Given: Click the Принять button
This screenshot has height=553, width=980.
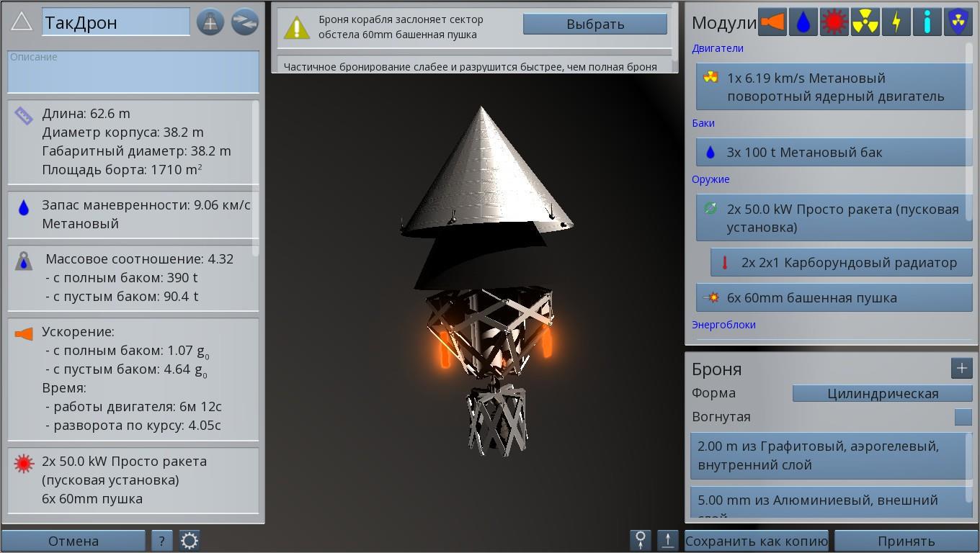Looking at the screenshot, I should pos(906,541).
